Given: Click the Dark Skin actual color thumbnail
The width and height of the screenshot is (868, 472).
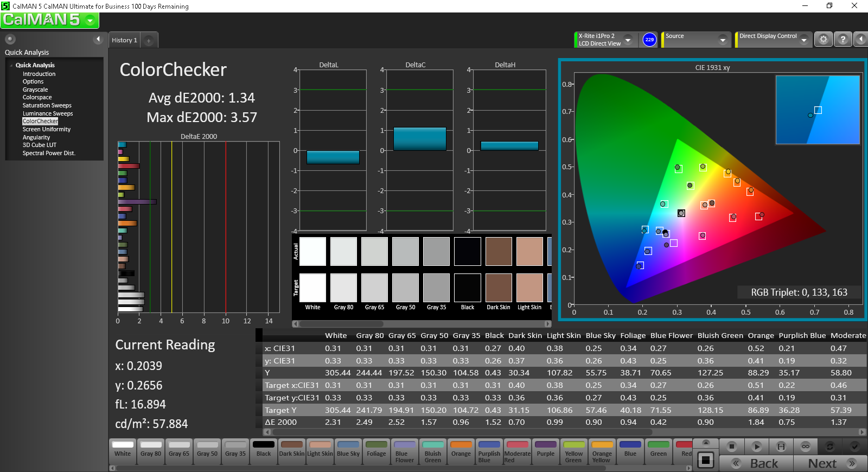Looking at the screenshot, I should 499,251.
